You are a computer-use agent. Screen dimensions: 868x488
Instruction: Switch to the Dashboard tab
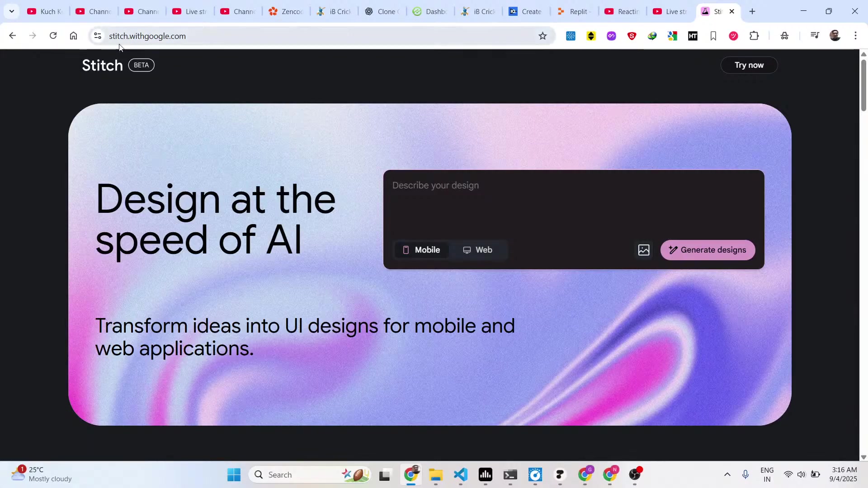[x=430, y=11]
